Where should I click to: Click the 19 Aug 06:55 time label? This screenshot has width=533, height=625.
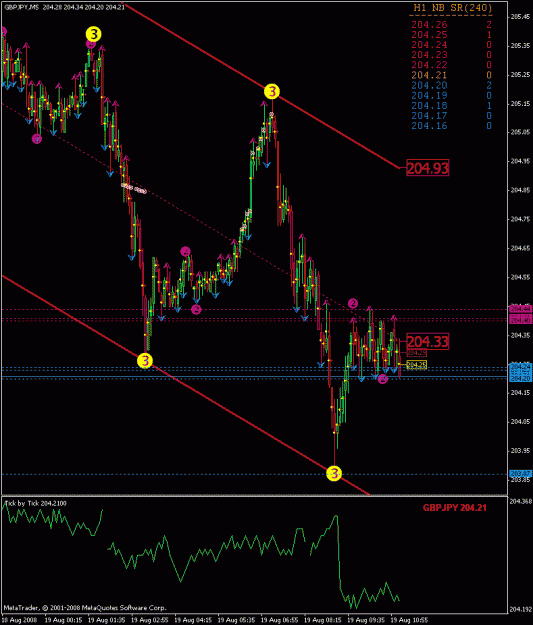pos(279,620)
